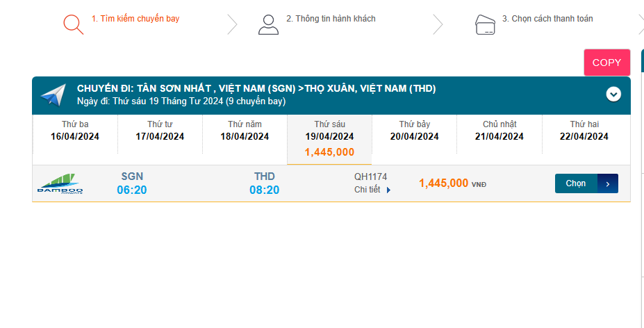Switch to Thứ bảy 20/04/2024 tab

(x=414, y=131)
